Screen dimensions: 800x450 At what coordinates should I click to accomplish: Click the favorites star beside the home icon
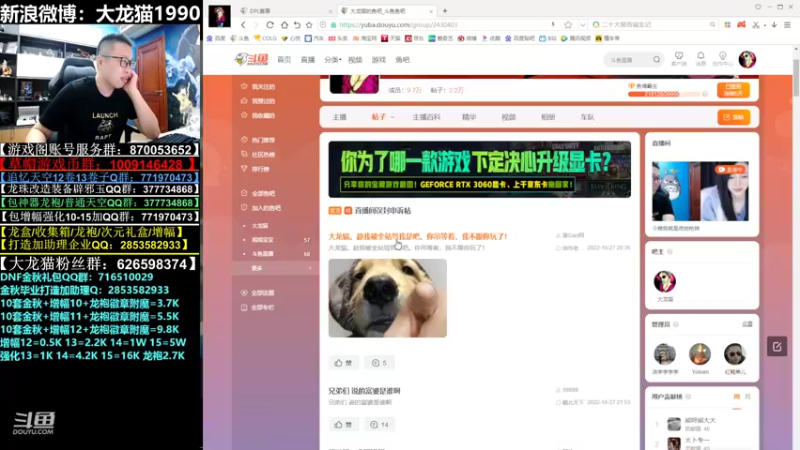pyautogui.click(x=309, y=24)
